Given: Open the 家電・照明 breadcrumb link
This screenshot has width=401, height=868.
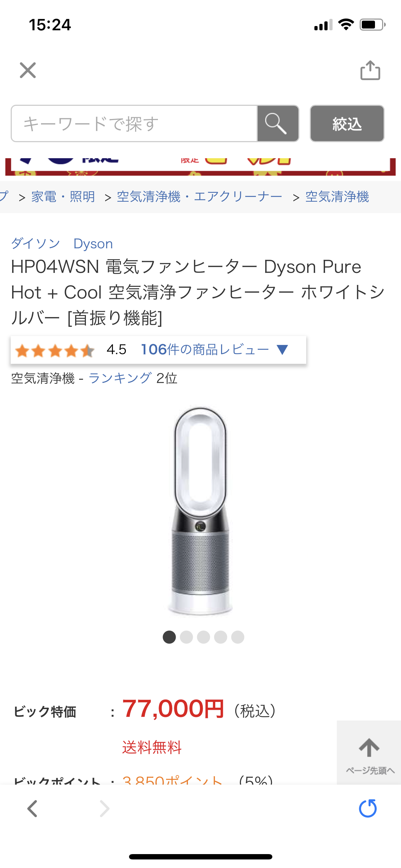Looking at the screenshot, I should (x=63, y=197).
